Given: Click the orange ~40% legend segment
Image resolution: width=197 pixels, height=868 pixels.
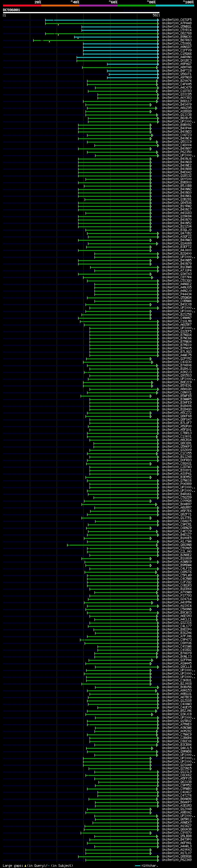Looking at the screenshot, I should coord(60,6).
